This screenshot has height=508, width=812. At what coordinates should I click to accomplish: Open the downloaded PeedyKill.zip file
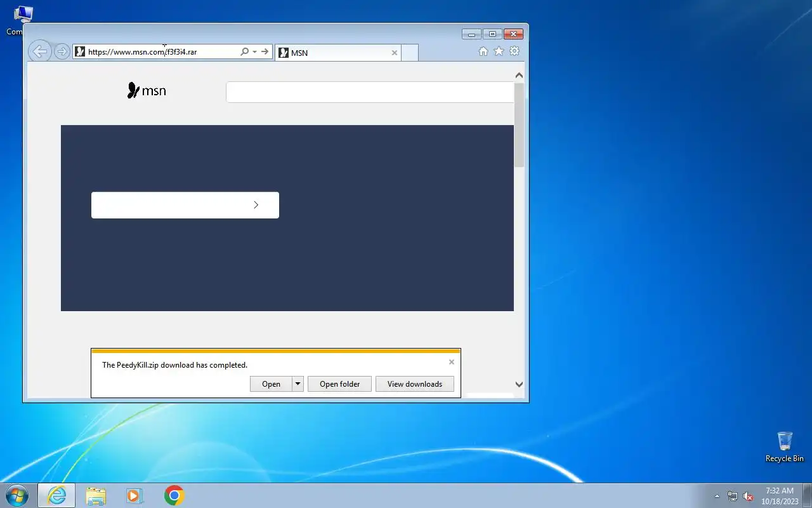coord(271,384)
